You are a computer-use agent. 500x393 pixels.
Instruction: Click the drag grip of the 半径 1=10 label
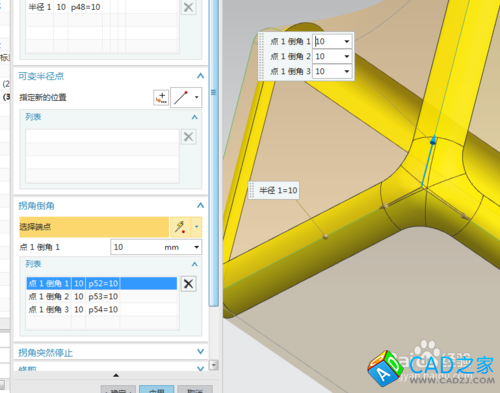[x=252, y=190]
